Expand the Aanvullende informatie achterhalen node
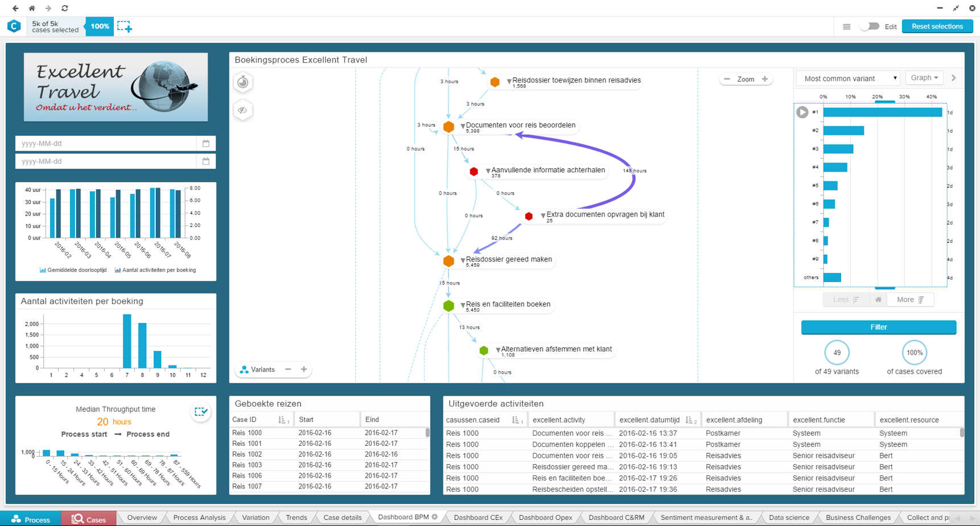980x526 pixels. tap(488, 171)
